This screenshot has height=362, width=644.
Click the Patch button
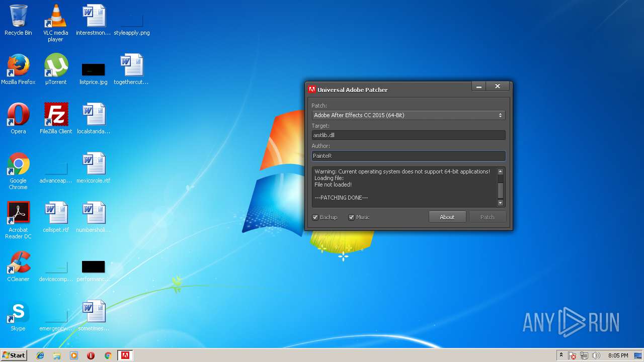coord(488,217)
